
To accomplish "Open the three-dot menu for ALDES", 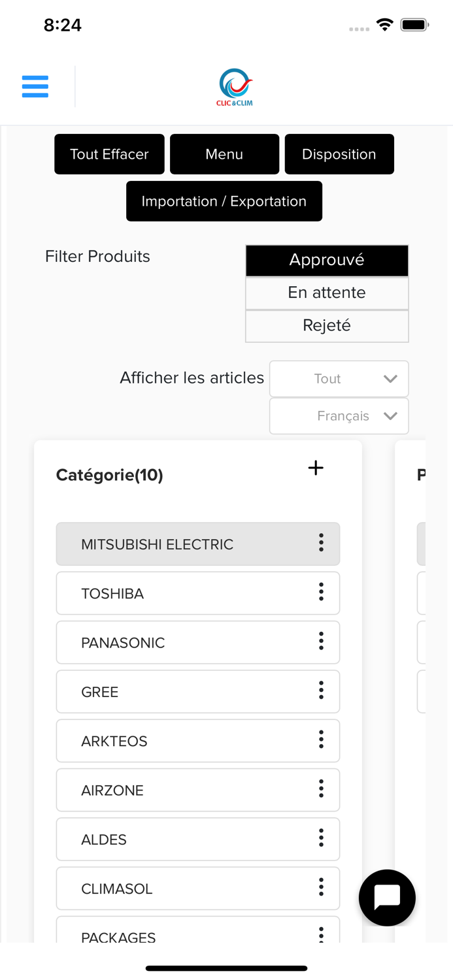I will pyautogui.click(x=321, y=839).
